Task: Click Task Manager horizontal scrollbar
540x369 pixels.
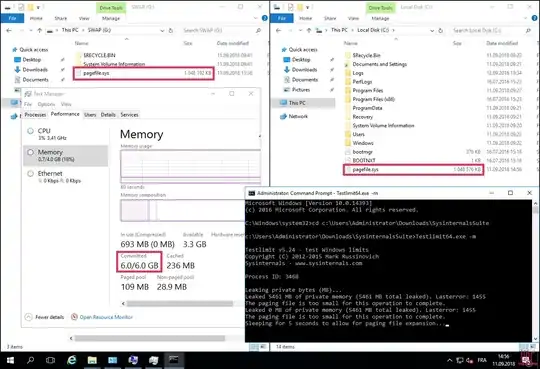Action: click(179, 304)
